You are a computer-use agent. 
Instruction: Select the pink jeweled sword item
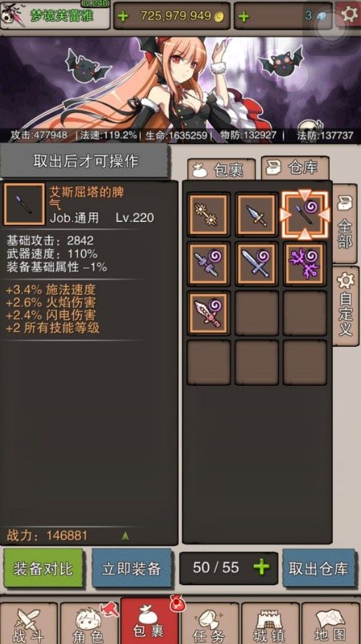pos(208,312)
